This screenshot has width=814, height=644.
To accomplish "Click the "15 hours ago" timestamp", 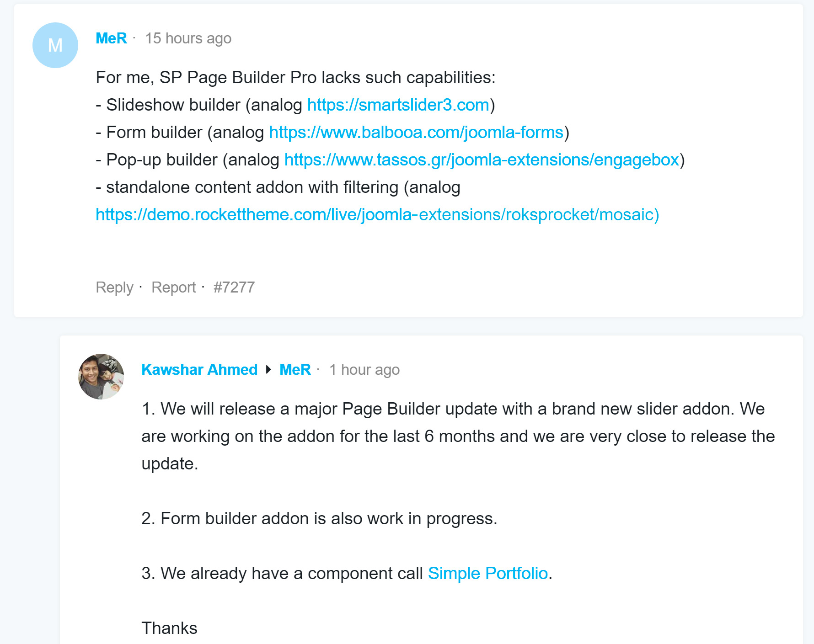I will point(188,38).
